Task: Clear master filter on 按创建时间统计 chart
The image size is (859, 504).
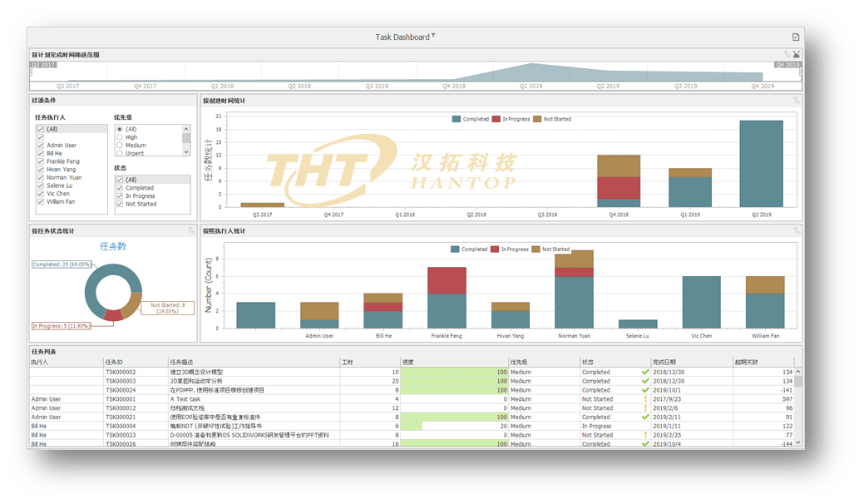Action: point(796,101)
